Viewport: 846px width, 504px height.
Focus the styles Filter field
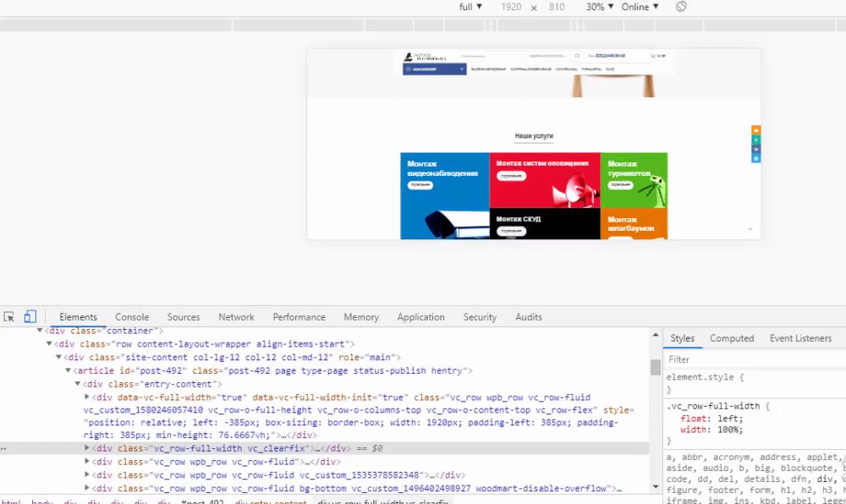755,359
